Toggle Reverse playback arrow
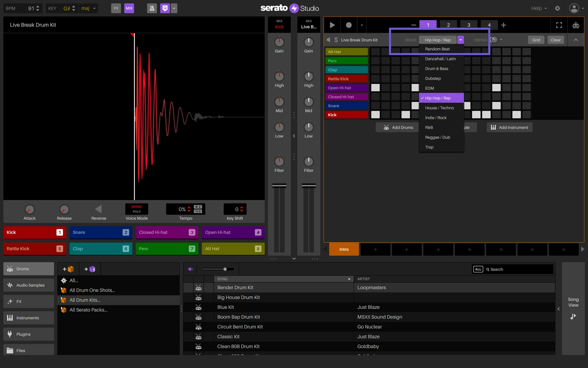The image size is (588, 368). 98,209
